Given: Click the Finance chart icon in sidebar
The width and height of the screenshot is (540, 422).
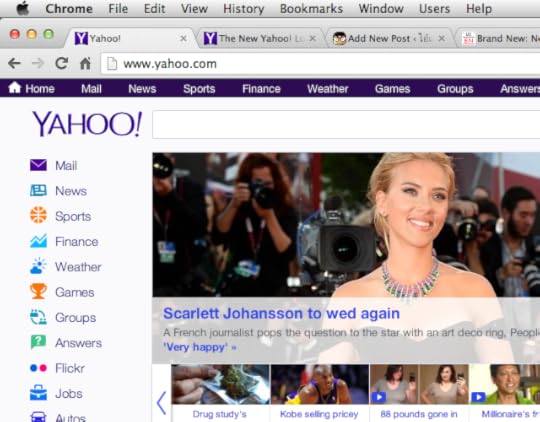Looking at the screenshot, I should 38,241.
